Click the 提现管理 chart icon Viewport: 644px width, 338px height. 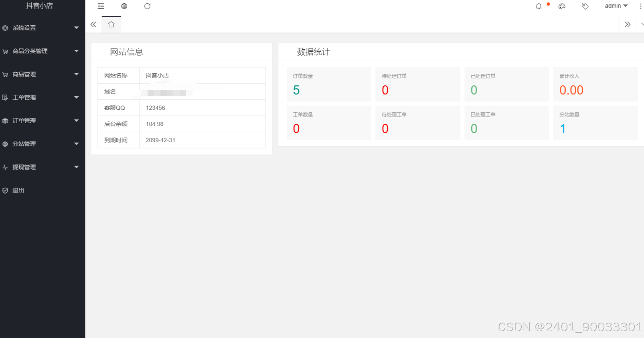[x=5, y=167]
